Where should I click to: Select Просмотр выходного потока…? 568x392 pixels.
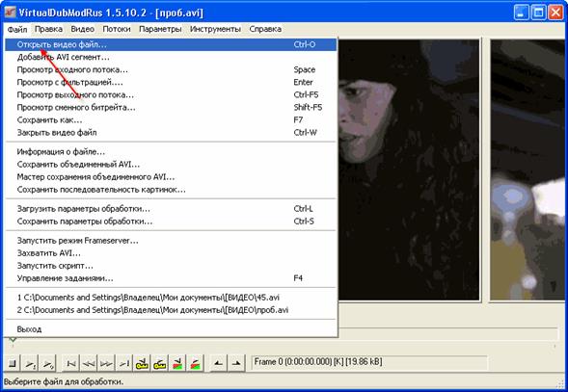click(x=171, y=94)
